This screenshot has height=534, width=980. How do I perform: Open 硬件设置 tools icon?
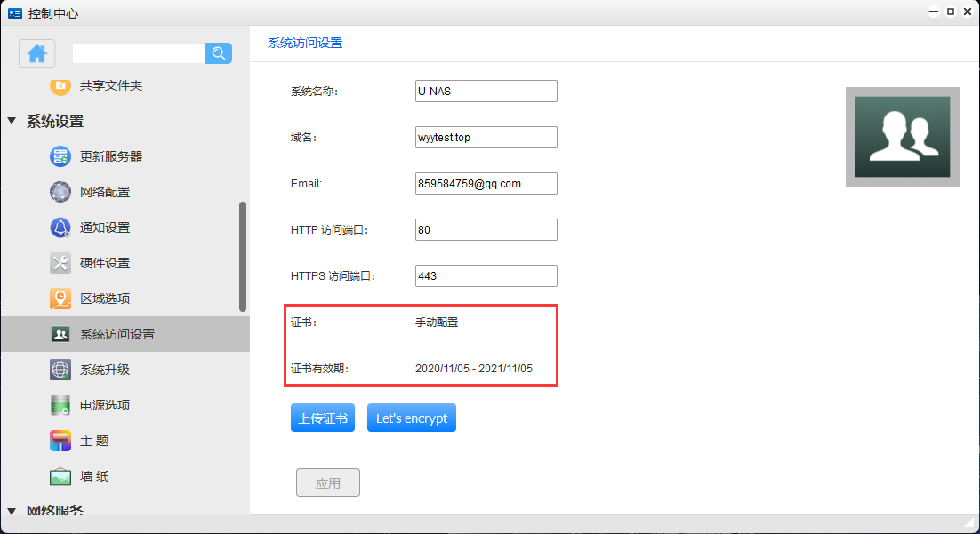(60, 263)
